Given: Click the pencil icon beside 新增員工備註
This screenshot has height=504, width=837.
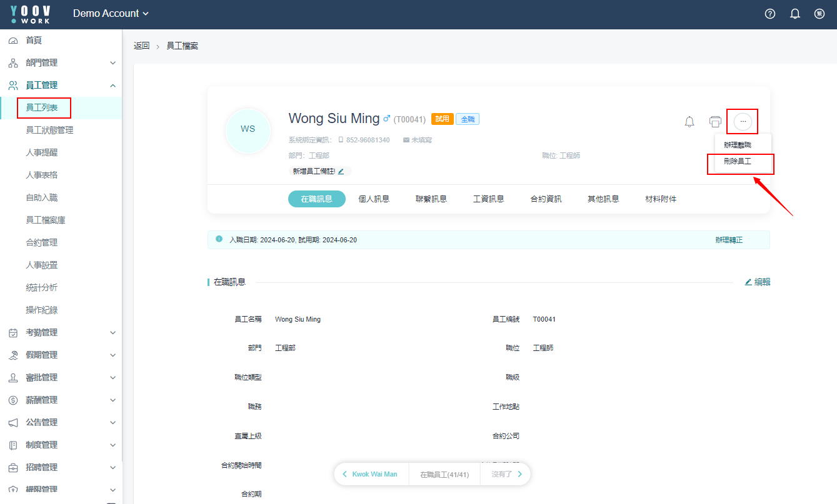Looking at the screenshot, I should tap(341, 171).
